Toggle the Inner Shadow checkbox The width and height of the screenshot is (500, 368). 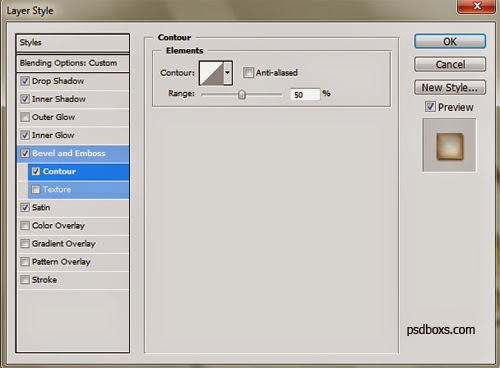25,99
